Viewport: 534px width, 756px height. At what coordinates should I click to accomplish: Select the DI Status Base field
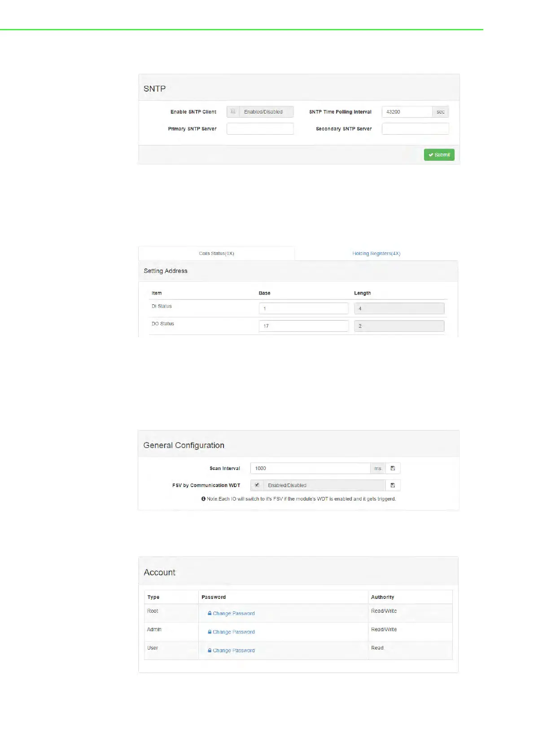coord(303,308)
